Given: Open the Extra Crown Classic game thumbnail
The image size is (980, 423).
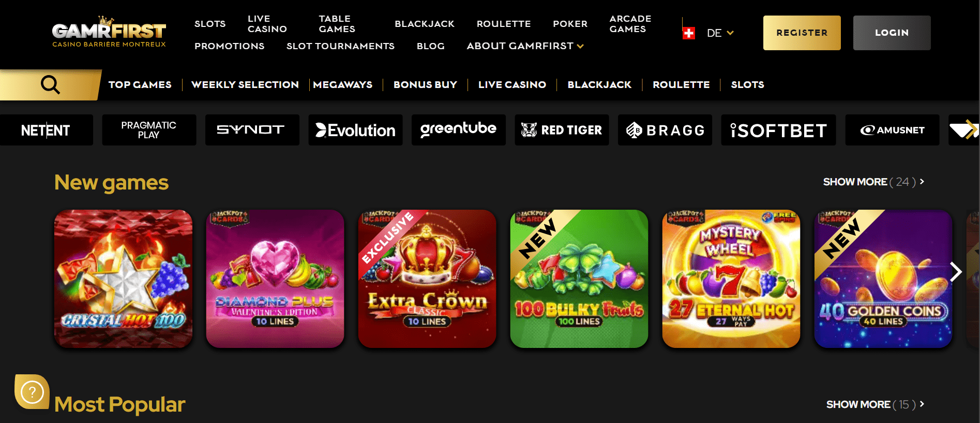Looking at the screenshot, I should coord(427,279).
